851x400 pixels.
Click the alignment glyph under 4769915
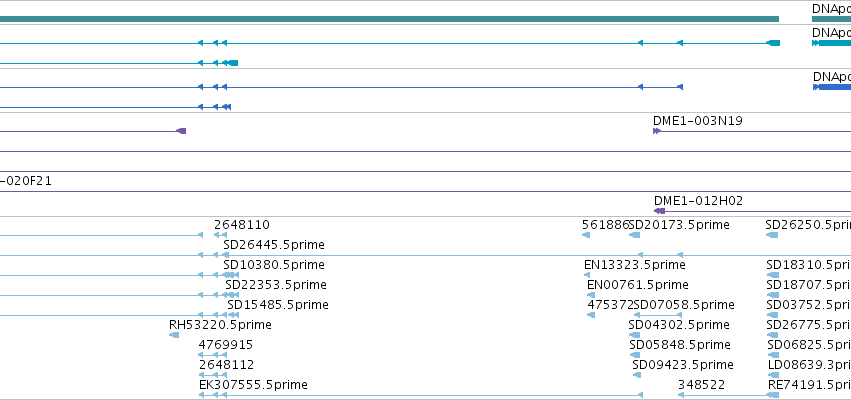coord(213,355)
